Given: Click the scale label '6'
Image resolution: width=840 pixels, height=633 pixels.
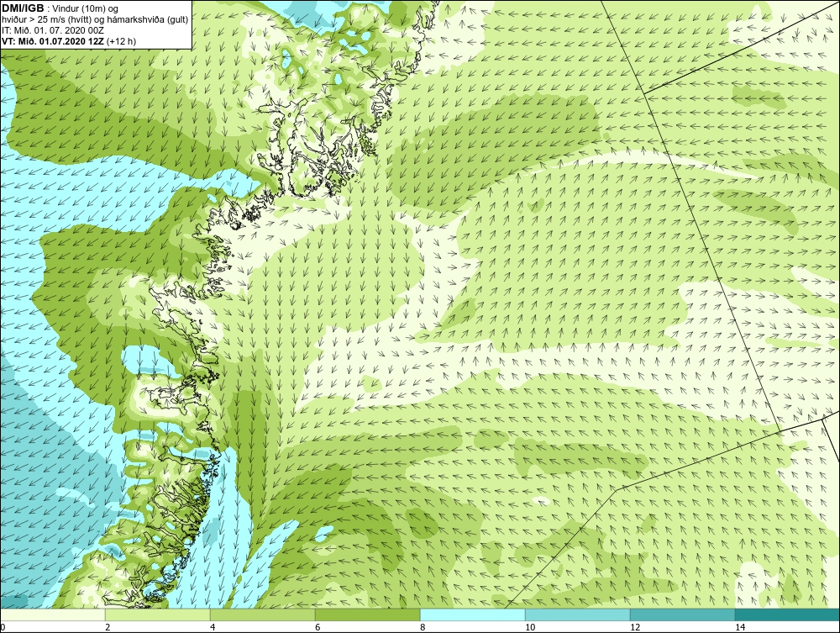Looking at the screenshot, I should (x=318, y=627).
